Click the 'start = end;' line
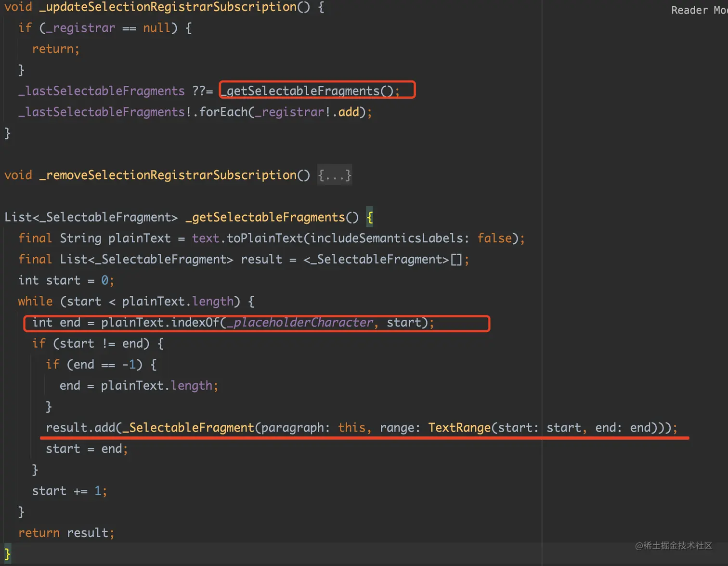The width and height of the screenshot is (728, 566). tap(87, 449)
